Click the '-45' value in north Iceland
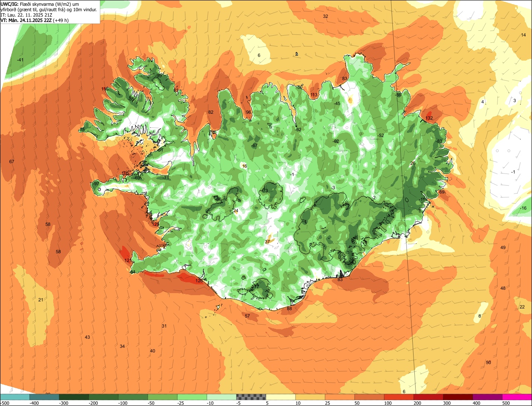The image size is (532, 406). tap(337, 103)
